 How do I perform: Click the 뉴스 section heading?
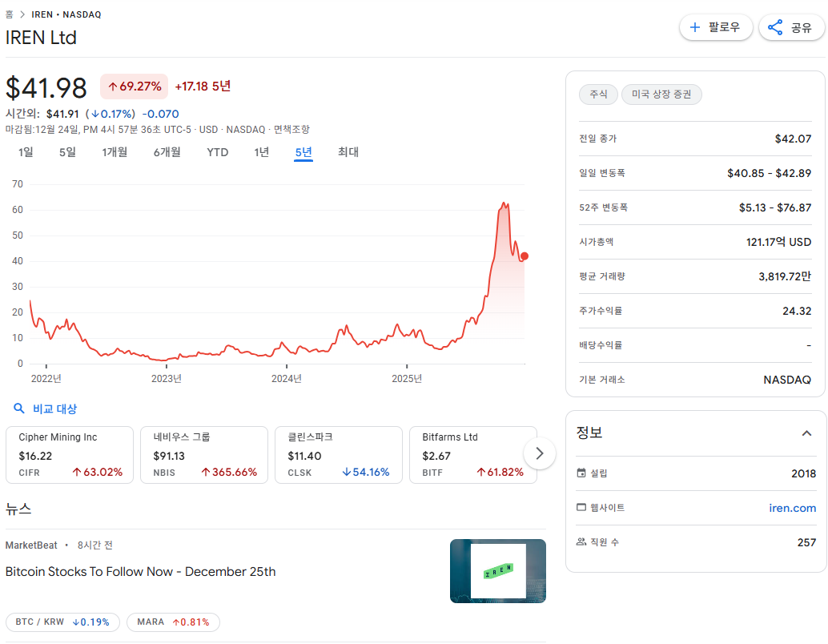[18, 509]
